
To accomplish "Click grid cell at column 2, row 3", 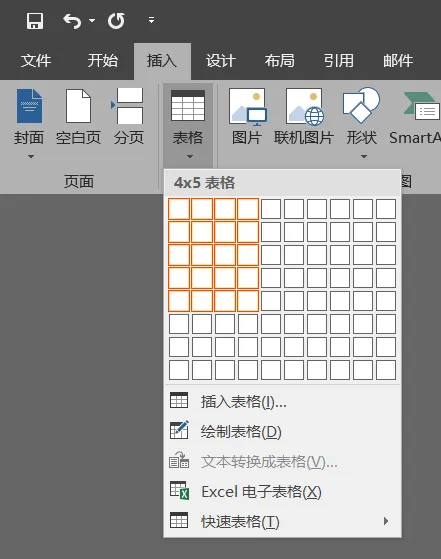I will pyautogui.click(x=202, y=255).
